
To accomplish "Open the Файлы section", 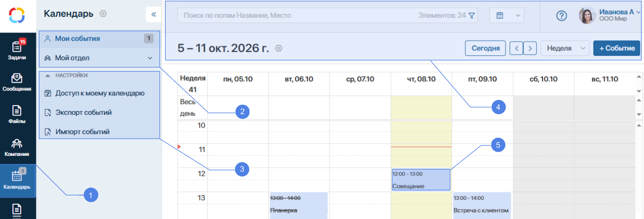I will (x=18, y=115).
